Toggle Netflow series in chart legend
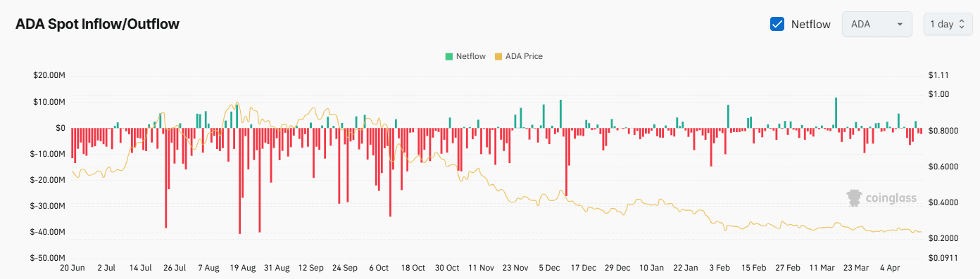The height and width of the screenshot is (279, 980). pyautogui.click(x=465, y=56)
